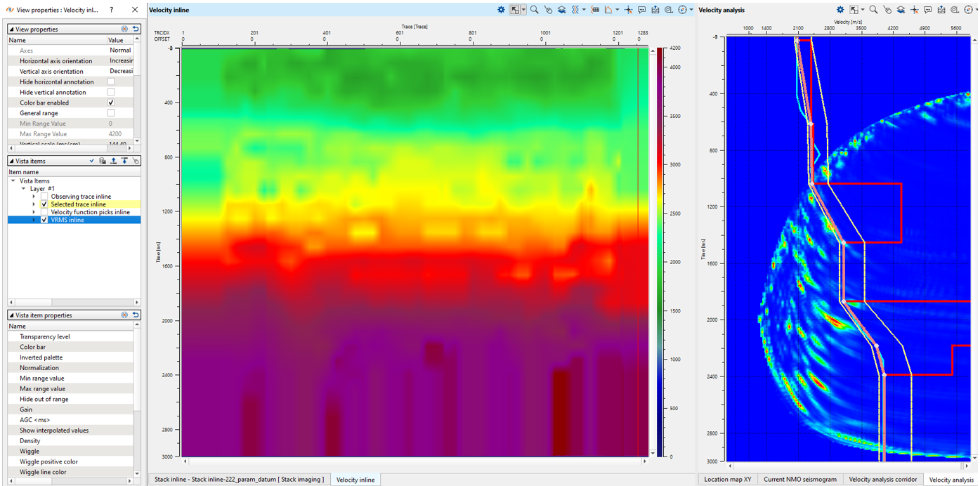Screen dimensions: 980x486
Task: Expand the Velocity function picks inline item
Action: [x=34, y=212]
